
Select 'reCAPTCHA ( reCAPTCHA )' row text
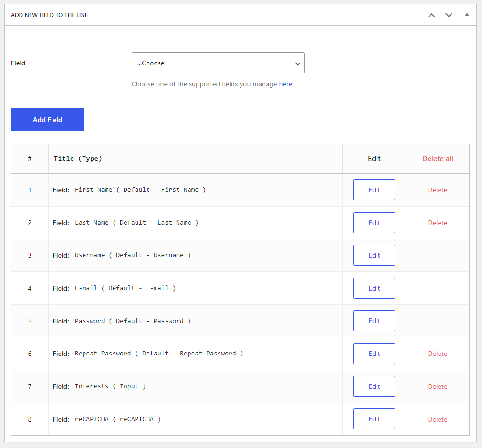[118, 419]
